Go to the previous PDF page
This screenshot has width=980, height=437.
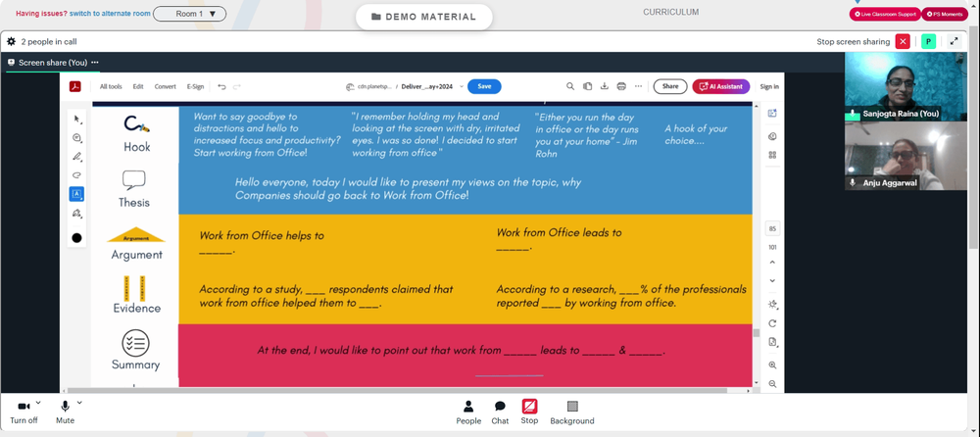(x=772, y=263)
